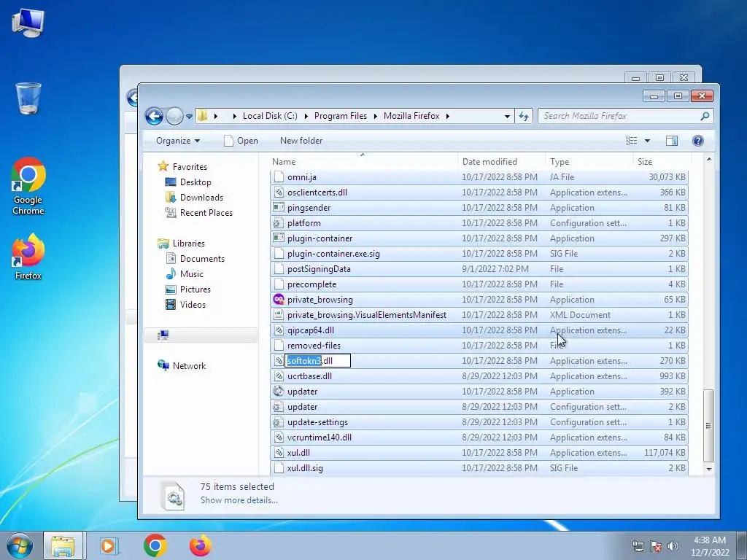Sort files by the Type column header
747x560 pixels.
(589, 161)
